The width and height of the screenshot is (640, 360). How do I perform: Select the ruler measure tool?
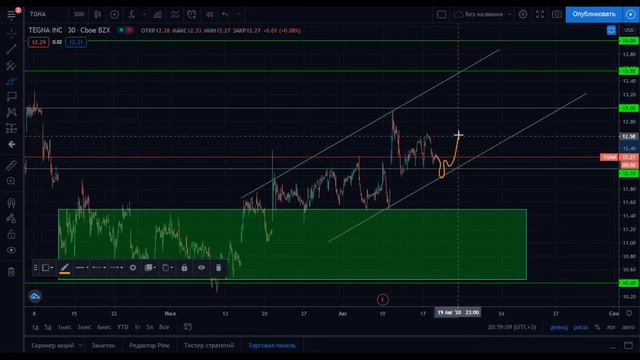point(11,165)
